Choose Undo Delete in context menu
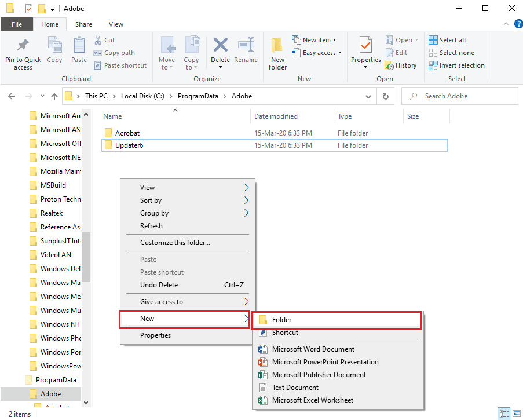523x420 pixels. (188, 285)
